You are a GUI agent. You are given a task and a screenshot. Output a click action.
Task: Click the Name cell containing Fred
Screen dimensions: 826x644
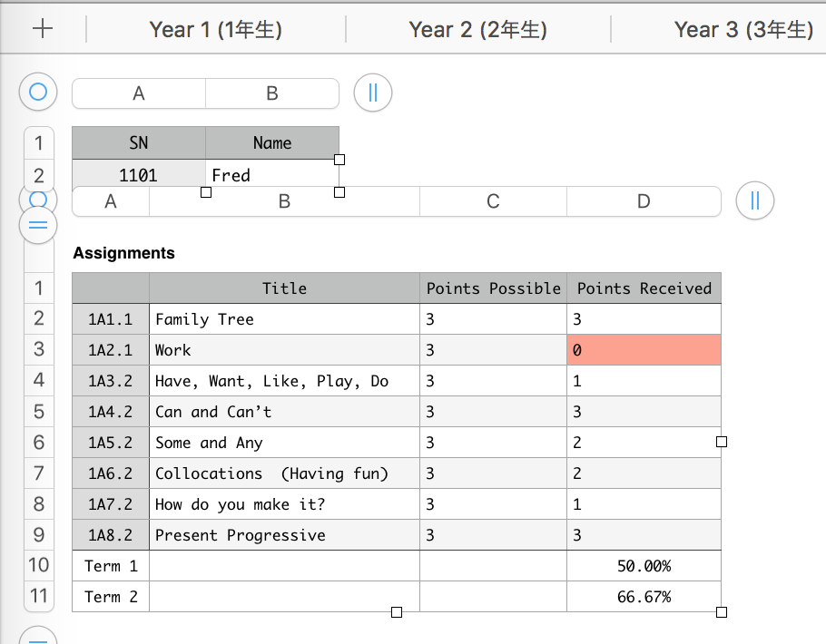pyautogui.click(x=272, y=174)
